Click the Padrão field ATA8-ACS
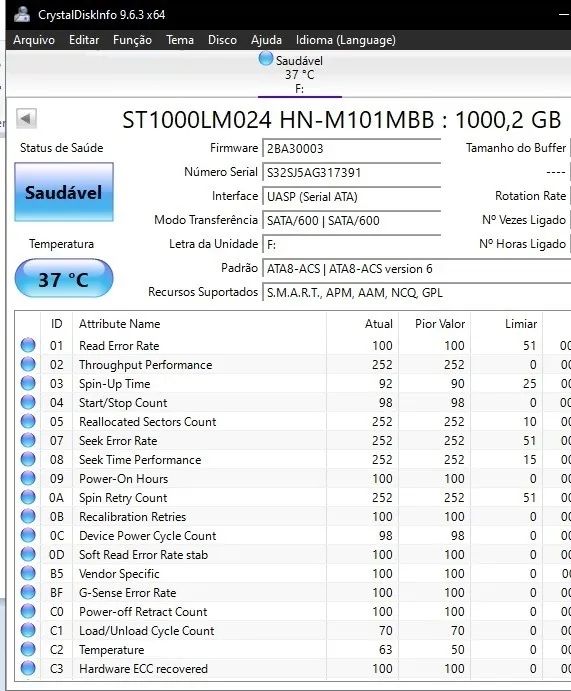 pos(416,268)
